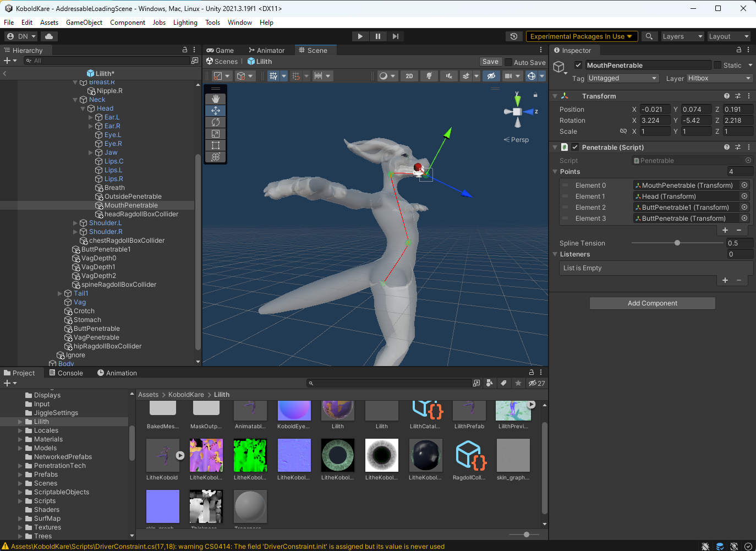
Task: Select the Rect tool in Scene
Action: click(x=216, y=145)
